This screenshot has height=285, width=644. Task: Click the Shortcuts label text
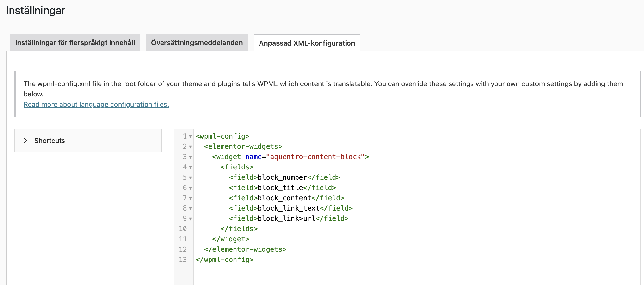pyautogui.click(x=50, y=141)
